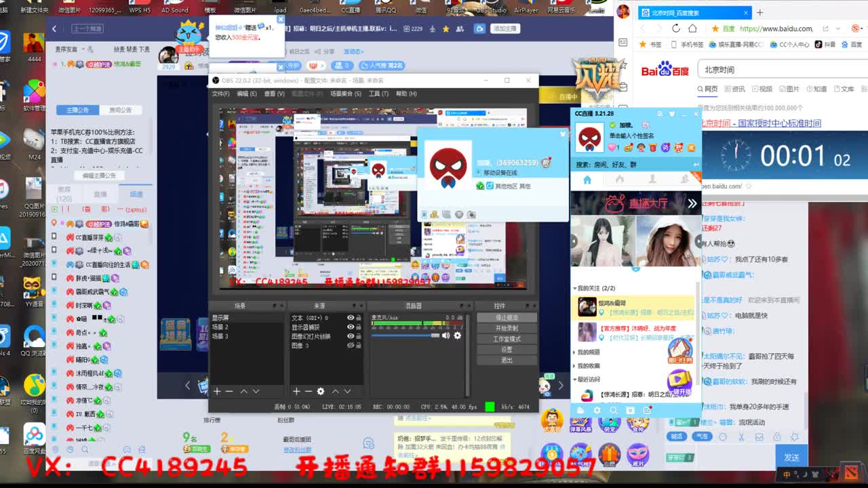Open OBS 设置 from controls panel
Screen dimensions: 868x488
pos(507,350)
